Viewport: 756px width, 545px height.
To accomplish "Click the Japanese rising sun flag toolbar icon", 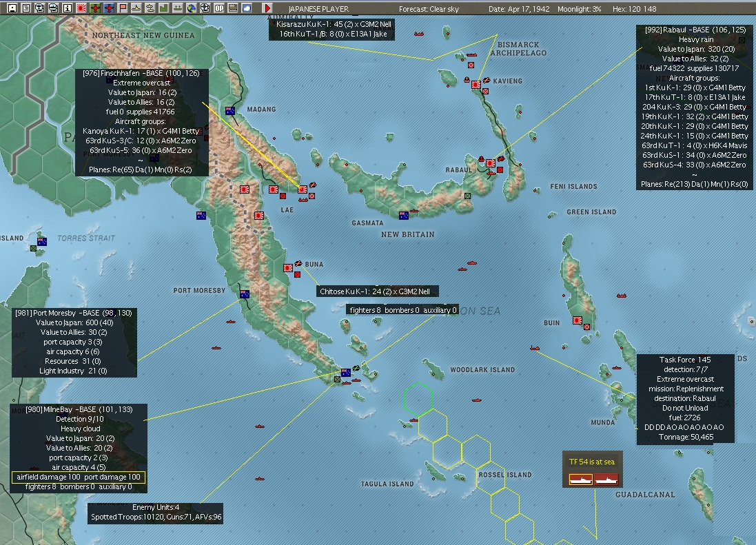I will tap(81, 8).
